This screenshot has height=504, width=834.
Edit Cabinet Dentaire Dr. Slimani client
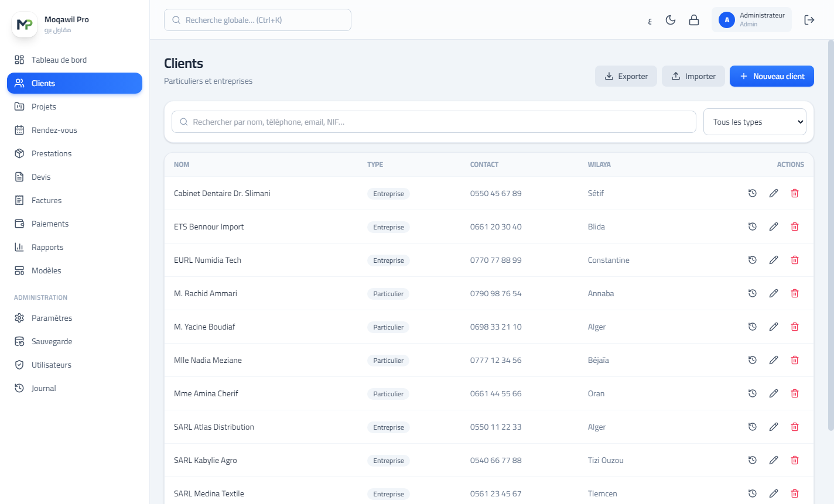point(774,193)
